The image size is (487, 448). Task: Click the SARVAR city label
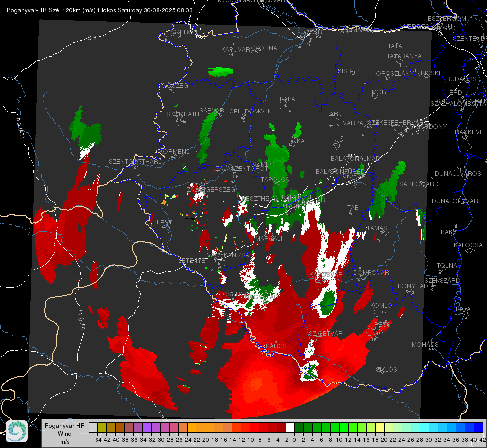click(x=212, y=111)
